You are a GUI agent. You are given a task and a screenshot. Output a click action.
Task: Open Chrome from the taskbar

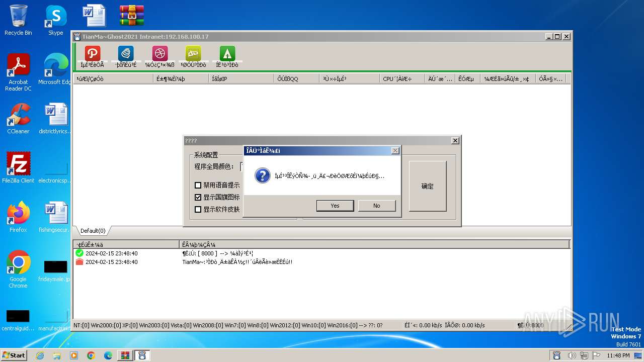pos(91,355)
